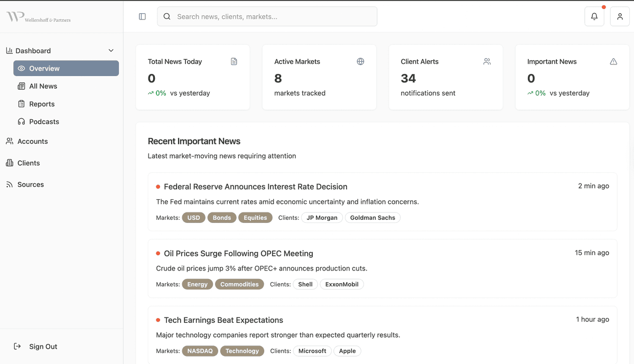Open the Podcasts section

click(x=44, y=122)
